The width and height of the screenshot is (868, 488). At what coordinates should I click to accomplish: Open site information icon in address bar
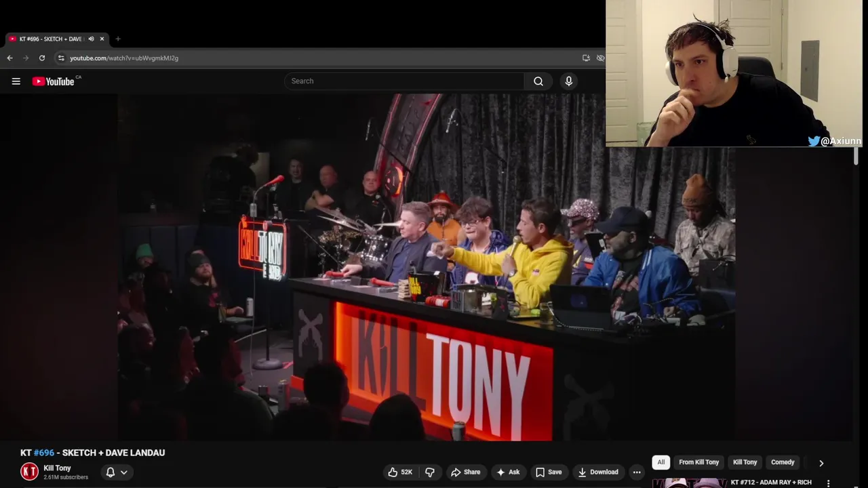61,58
